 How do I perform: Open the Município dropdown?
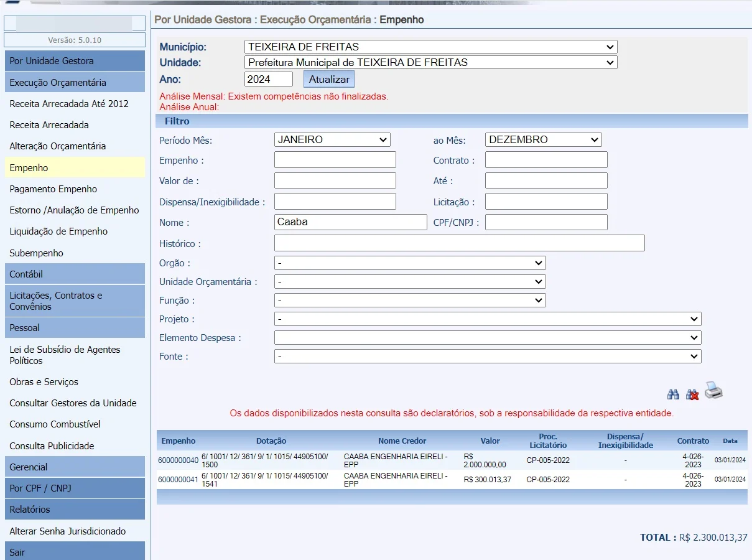[x=430, y=47]
